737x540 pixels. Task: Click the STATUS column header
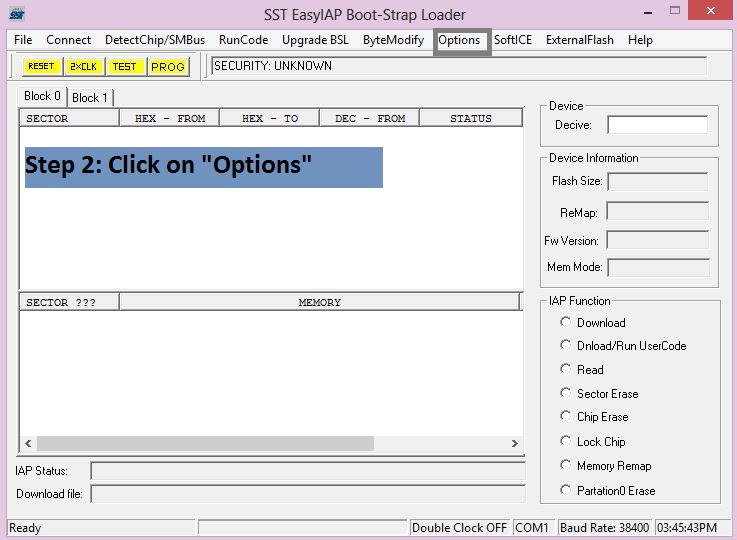point(471,118)
